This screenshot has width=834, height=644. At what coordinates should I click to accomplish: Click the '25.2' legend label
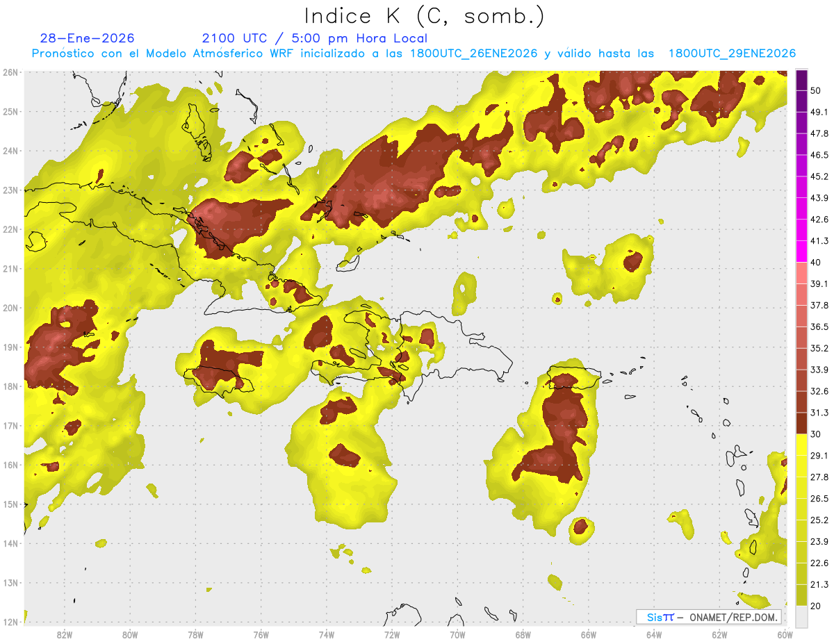click(x=819, y=520)
